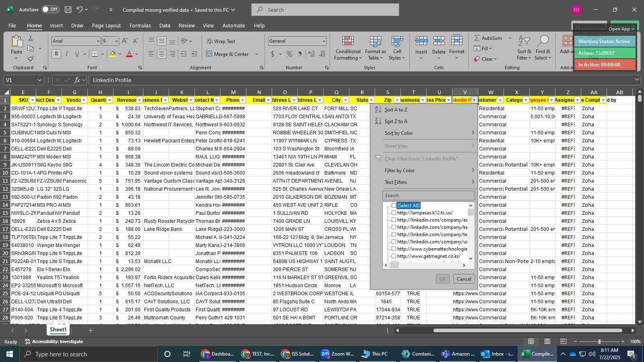
Task: Open the City column filter dropdown
Action: (345, 100)
